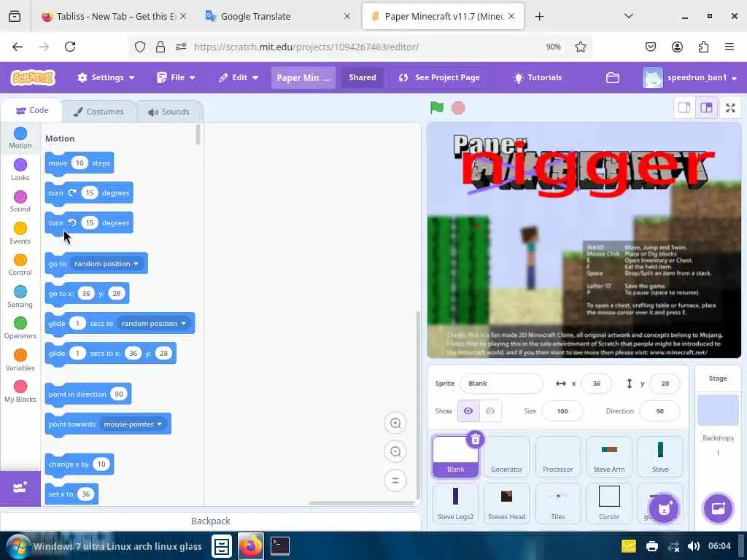Click See Project Page button

pos(439,77)
